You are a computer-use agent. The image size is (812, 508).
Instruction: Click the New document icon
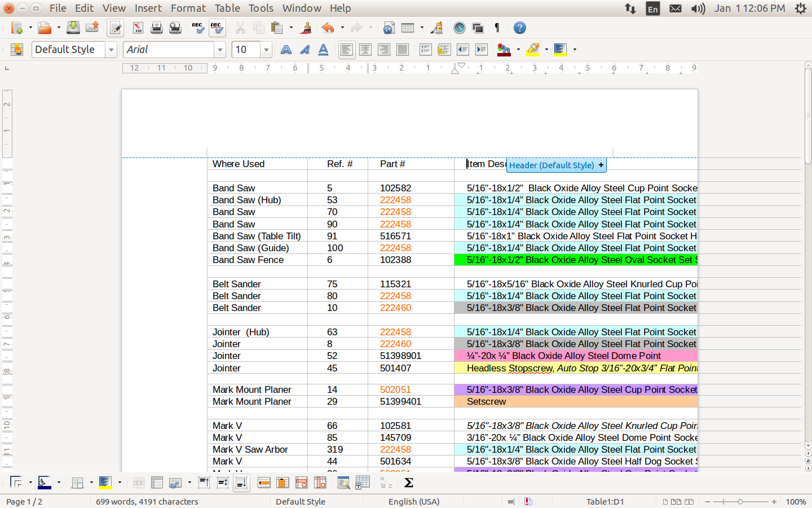click(16, 28)
